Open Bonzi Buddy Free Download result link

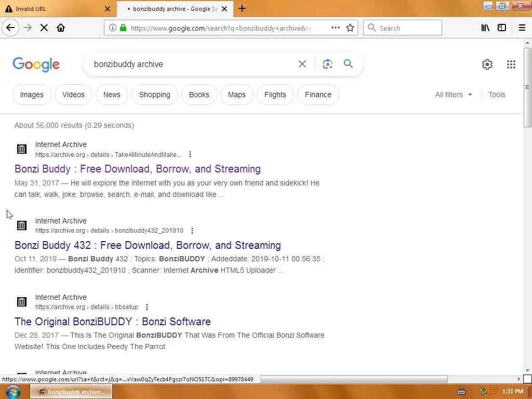pos(137,169)
